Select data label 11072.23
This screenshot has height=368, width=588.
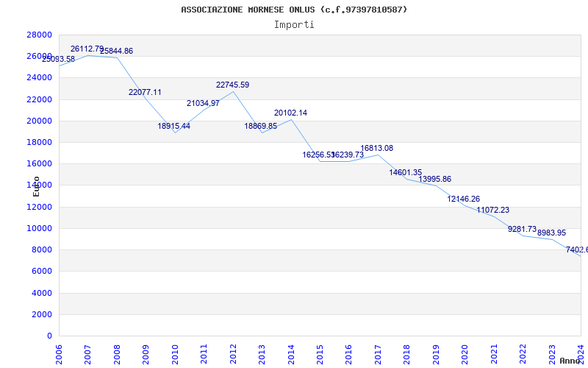[493, 210]
